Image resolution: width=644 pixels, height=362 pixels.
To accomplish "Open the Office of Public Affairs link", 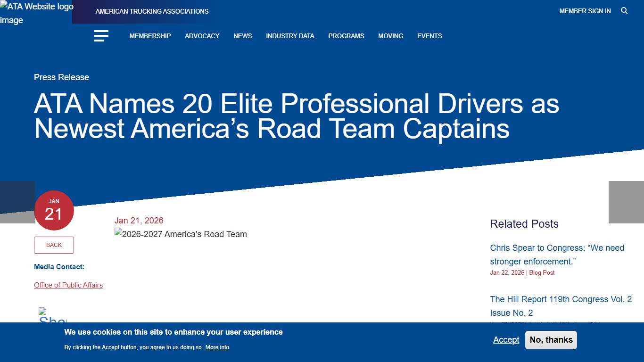I will pyautogui.click(x=68, y=285).
